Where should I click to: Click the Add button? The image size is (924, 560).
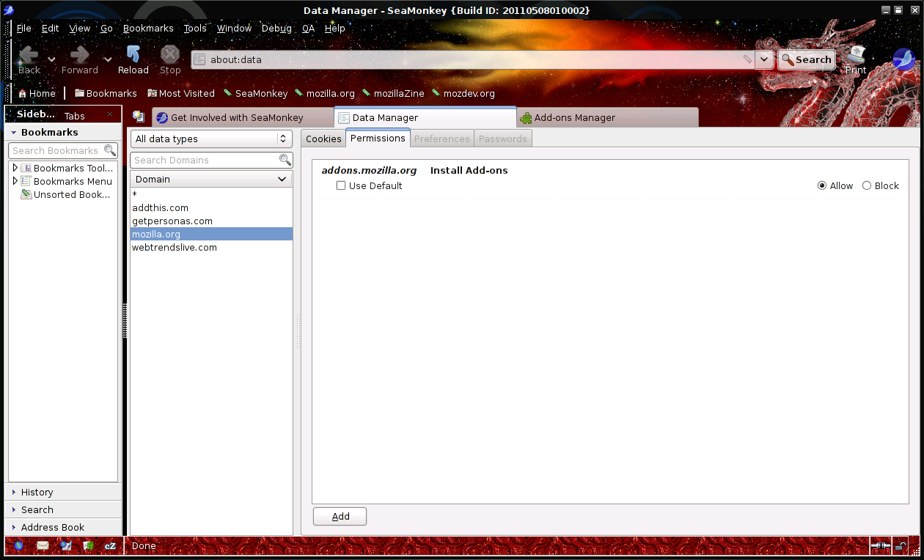point(340,517)
